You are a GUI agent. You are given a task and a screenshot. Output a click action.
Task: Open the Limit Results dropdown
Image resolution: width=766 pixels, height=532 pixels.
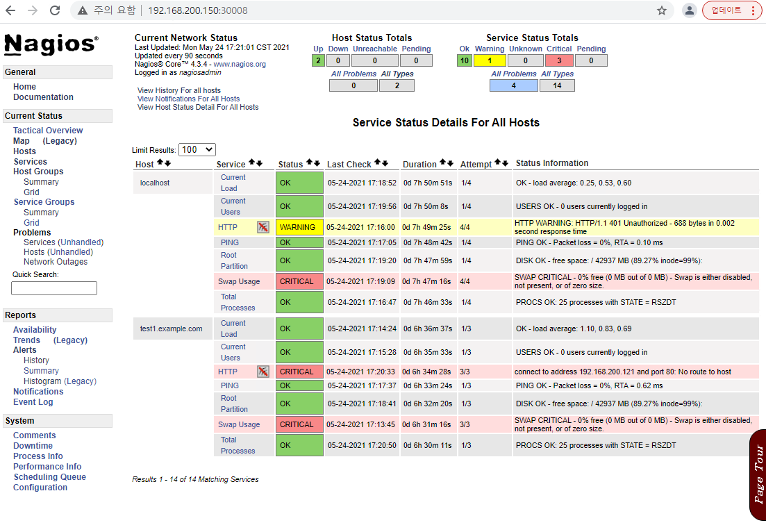pyautogui.click(x=197, y=149)
